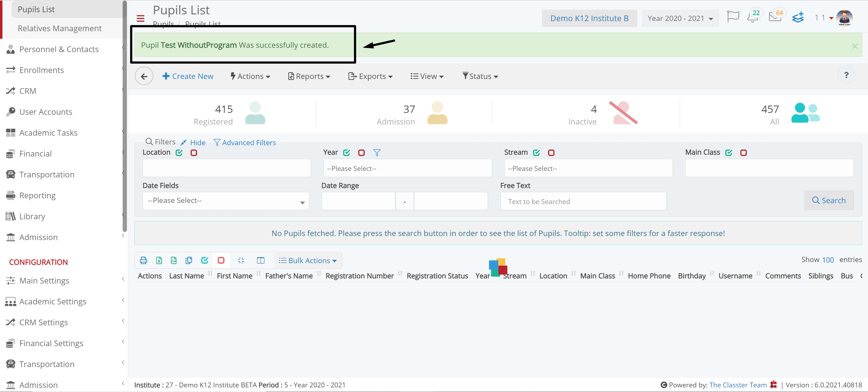This screenshot has height=392, width=868.
Task: Open the bell alerts icon with 22 badge
Action: pos(753,17)
